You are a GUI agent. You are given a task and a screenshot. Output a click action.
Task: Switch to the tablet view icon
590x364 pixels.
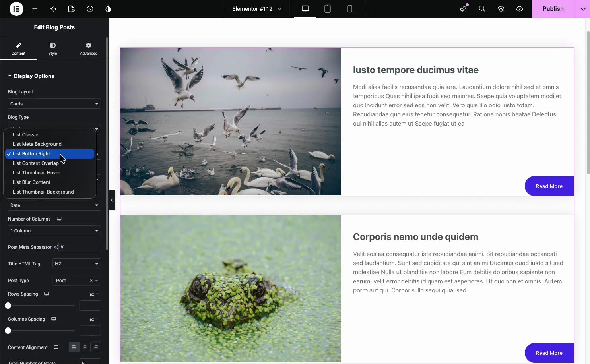[328, 9]
